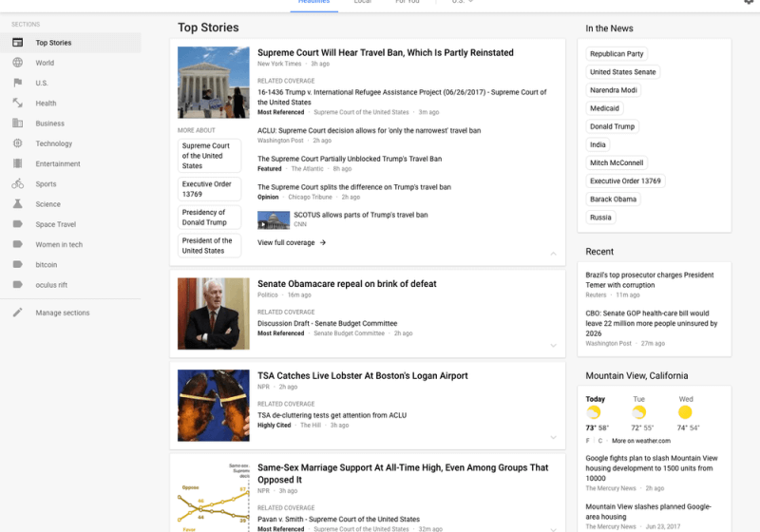Open Senate Obamacare repeal on brink headline
Image resolution: width=760 pixels, height=532 pixels.
pyautogui.click(x=347, y=283)
